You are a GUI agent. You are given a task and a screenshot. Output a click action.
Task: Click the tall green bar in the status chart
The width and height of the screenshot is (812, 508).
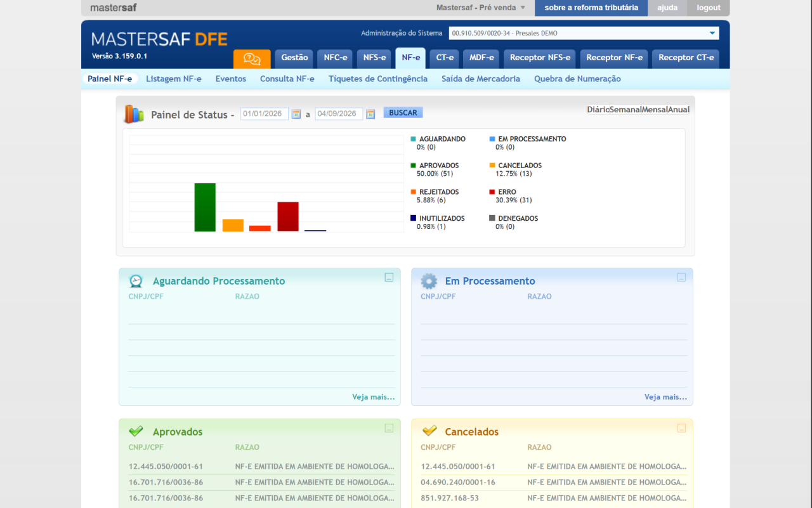click(x=205, y=207)
